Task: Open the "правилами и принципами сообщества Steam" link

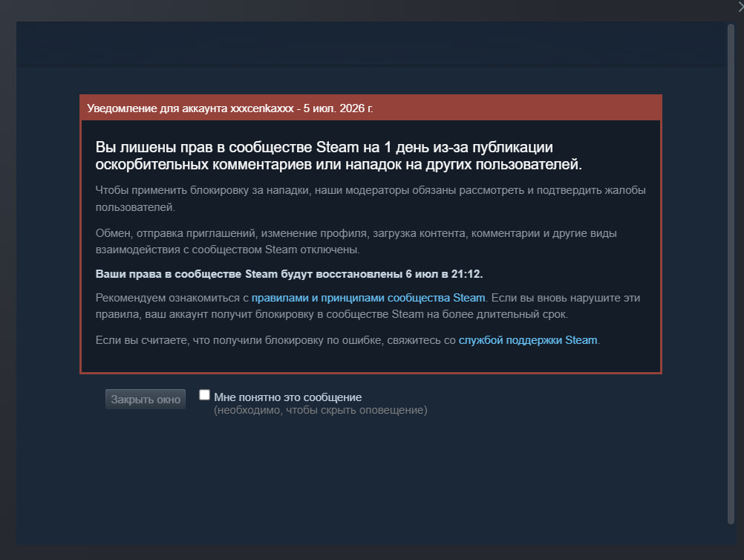Action: point(368,298)
